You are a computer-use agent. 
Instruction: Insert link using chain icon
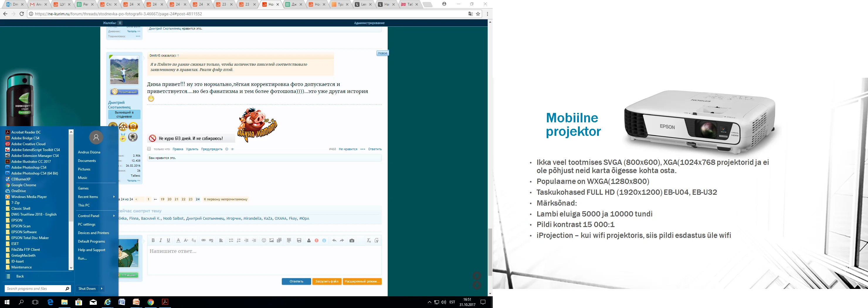pos(204,240)
